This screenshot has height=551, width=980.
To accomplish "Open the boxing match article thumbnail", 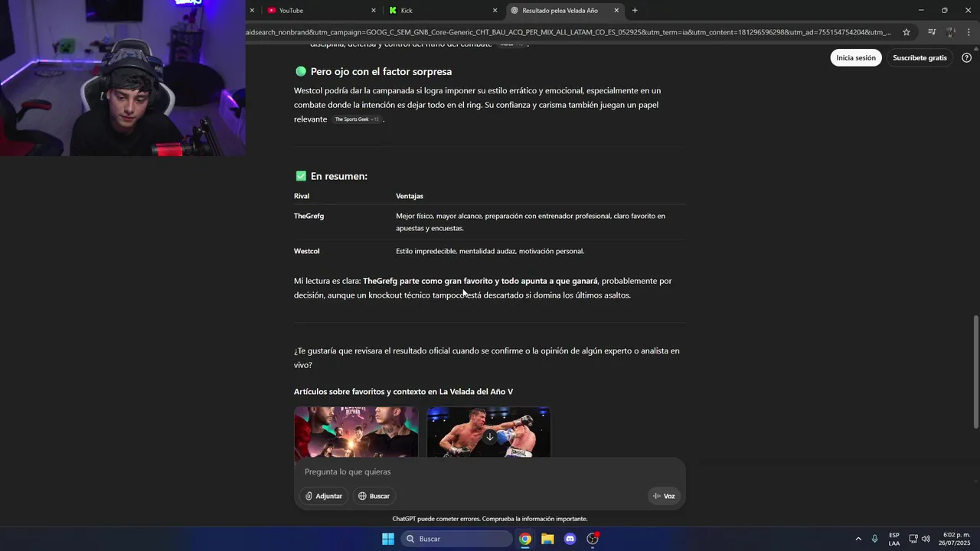I will pos(488,432).
